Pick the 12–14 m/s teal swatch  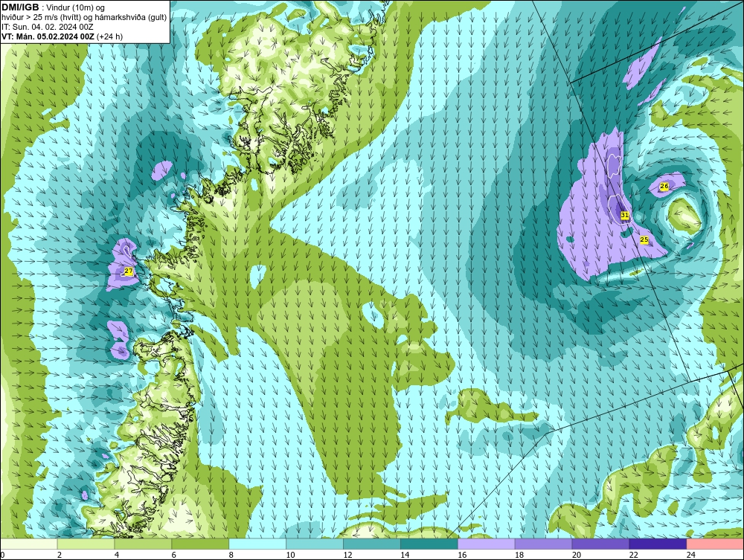click(371, 544)
